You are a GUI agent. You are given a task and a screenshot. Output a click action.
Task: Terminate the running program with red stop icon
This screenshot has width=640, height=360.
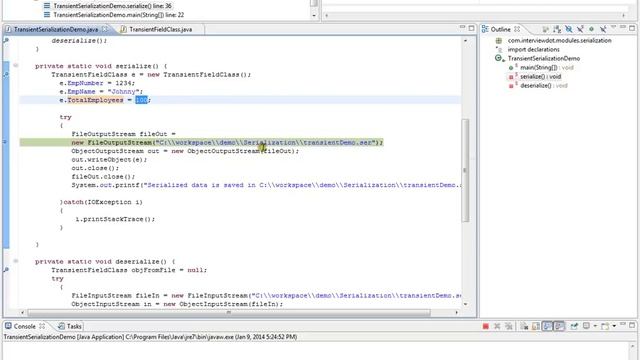(485, 326)
